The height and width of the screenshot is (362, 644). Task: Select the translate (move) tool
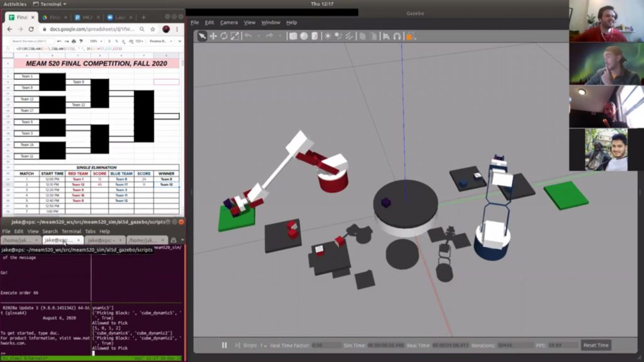213,36
